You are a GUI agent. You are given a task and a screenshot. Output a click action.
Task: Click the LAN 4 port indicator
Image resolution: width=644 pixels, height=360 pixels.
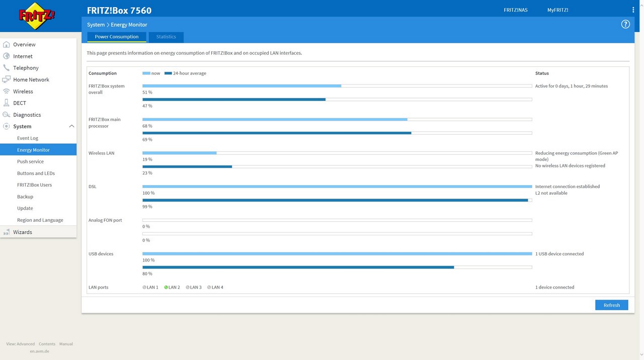click(209, 288)
